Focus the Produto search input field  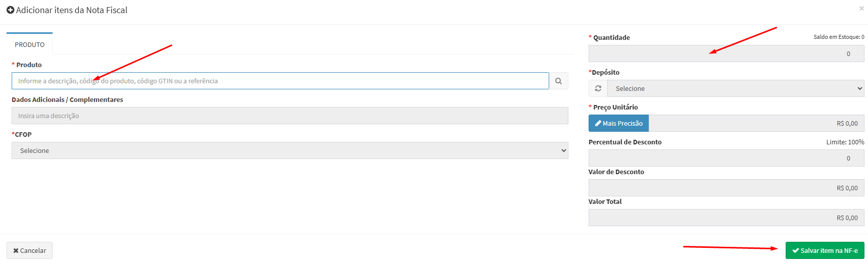pos(280,81)
